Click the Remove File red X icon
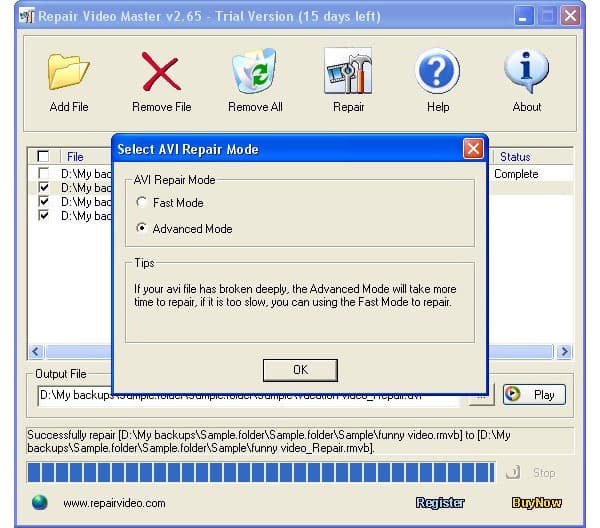Viewport: 600px width, 528px height. point(161,72)
